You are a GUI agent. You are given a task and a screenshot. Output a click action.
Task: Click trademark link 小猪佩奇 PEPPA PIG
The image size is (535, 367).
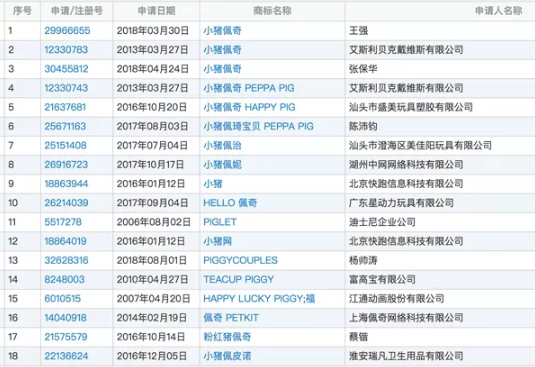pyautogui.click(x=249, y=88)
